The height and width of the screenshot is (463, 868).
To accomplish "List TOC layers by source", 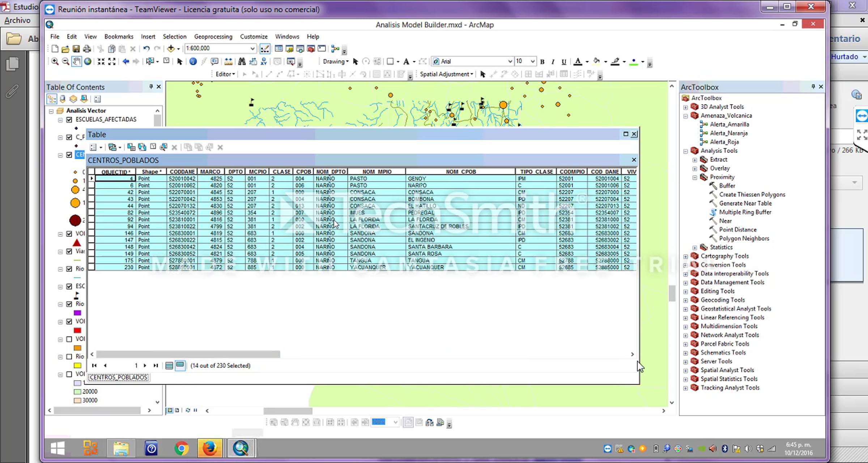I will (63, 99).
